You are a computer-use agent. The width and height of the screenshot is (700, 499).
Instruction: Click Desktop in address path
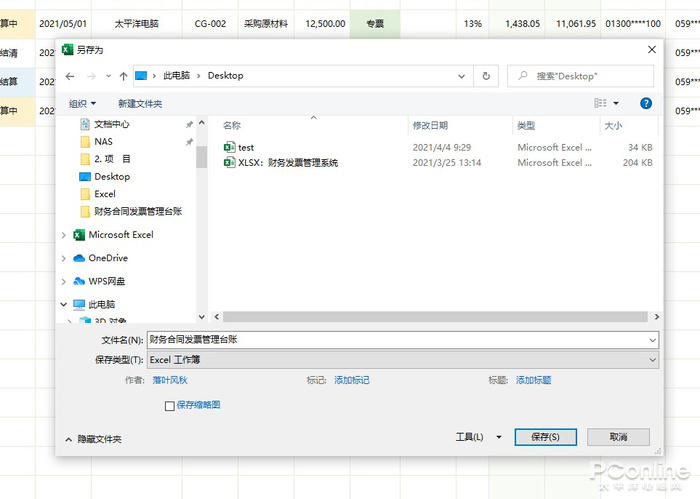click(x=225, y=75)
